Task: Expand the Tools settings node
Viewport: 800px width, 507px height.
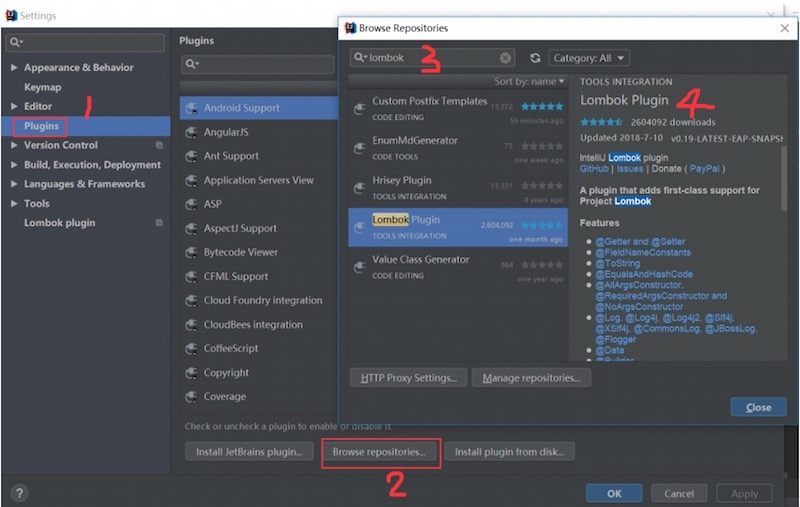Action: click(x=14, y=203)
